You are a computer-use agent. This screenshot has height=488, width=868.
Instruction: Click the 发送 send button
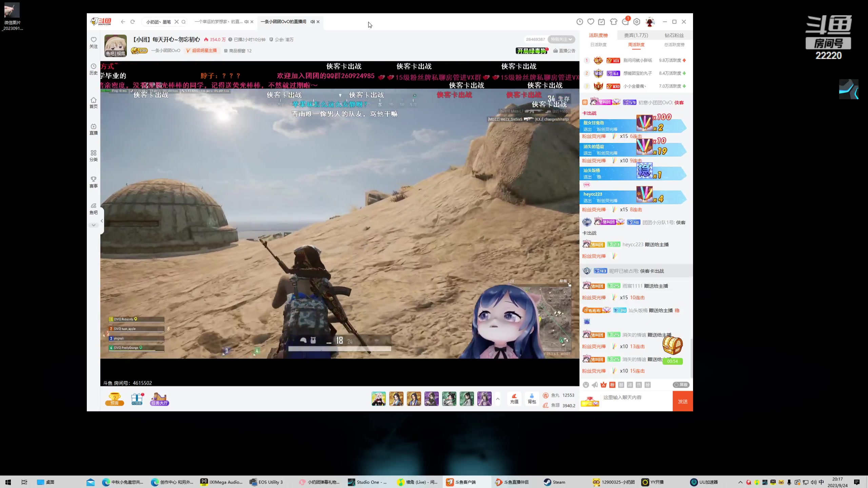[x=683, y=401]
